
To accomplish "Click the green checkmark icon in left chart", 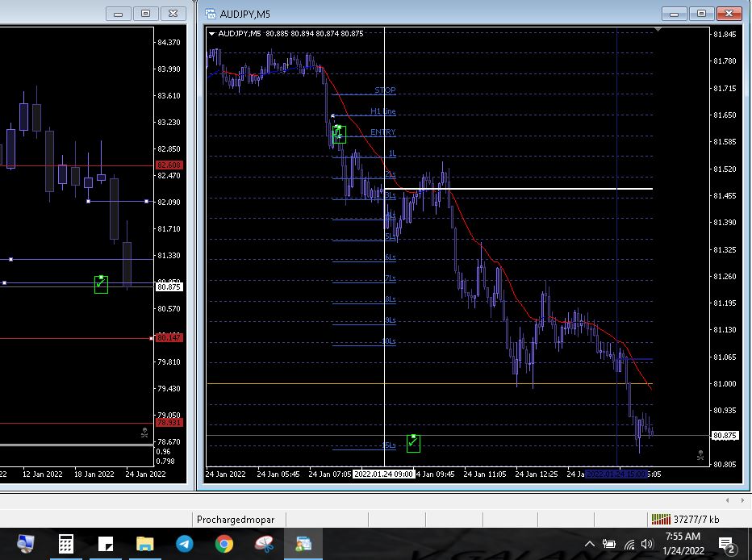I will click(x=101, y=284).
